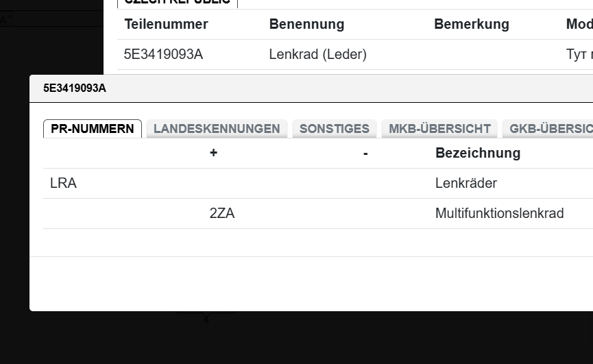This screenshot has width=593, height=364.
Task: Click the dialog title 5E3419093A
Action: pos(75,88)
